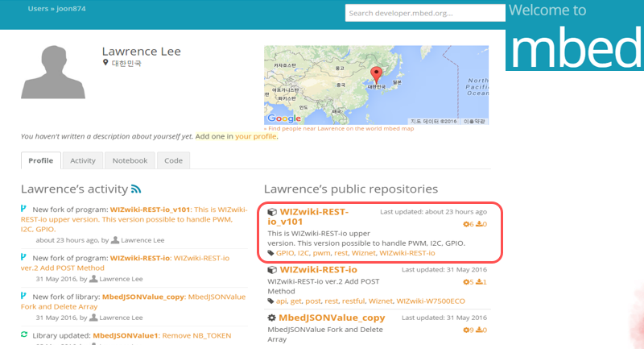Viewport: 644px width, 349px height.
Task: Click the location pin icon beside 대한민국
Action: coord(105,63)
